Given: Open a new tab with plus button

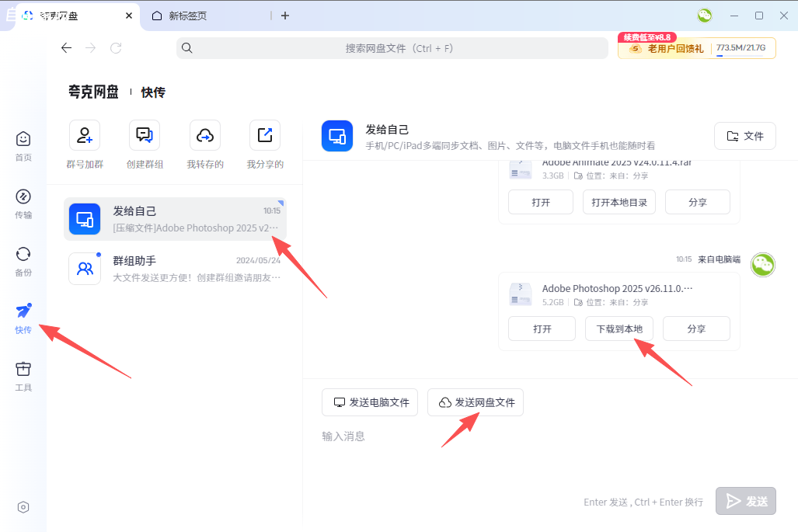Looking at the screenshot, I should click(x=285, y=16).
